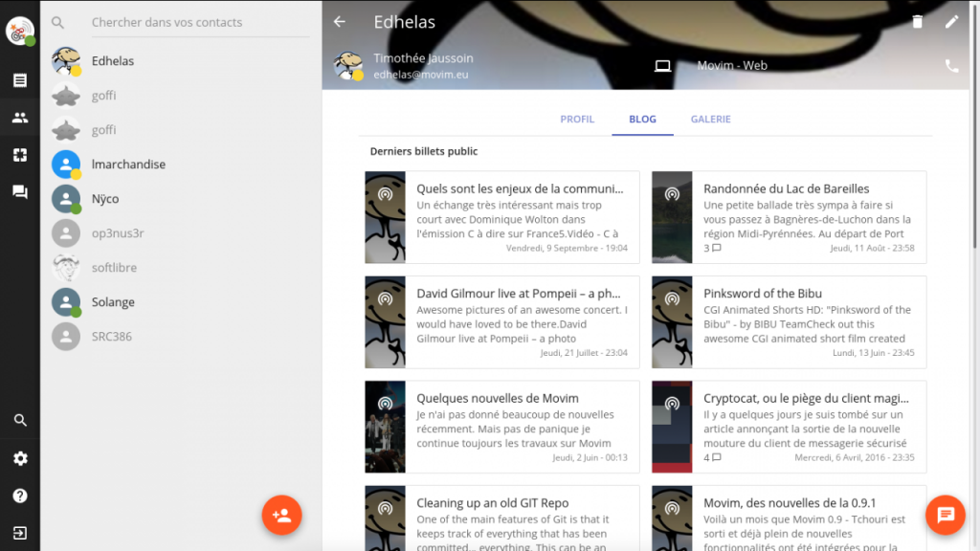Click Timothée Jaussoin avatar in header
980x551 pixels.
click(348, 66)
